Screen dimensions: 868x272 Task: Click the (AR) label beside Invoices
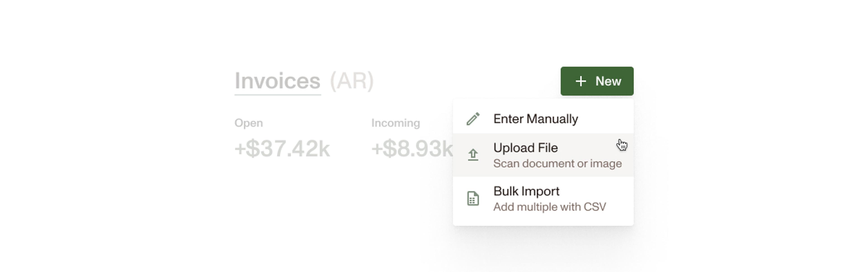[x=352, y=81]
